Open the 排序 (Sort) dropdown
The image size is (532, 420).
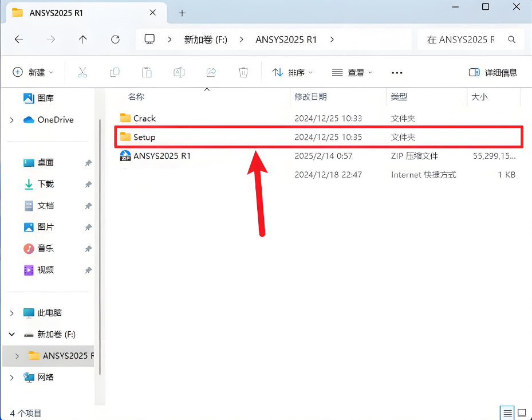pyautogui.click(x=292, y=72)
